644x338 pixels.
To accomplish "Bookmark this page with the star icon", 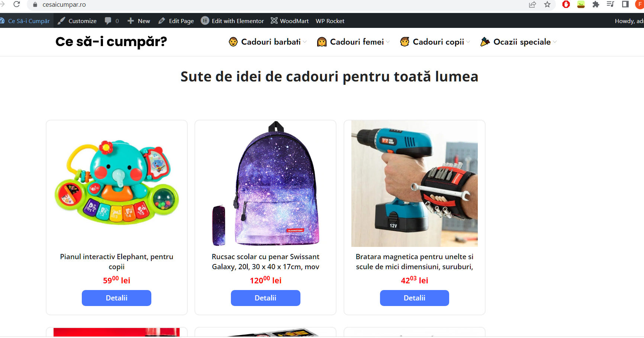I will 547,4.
